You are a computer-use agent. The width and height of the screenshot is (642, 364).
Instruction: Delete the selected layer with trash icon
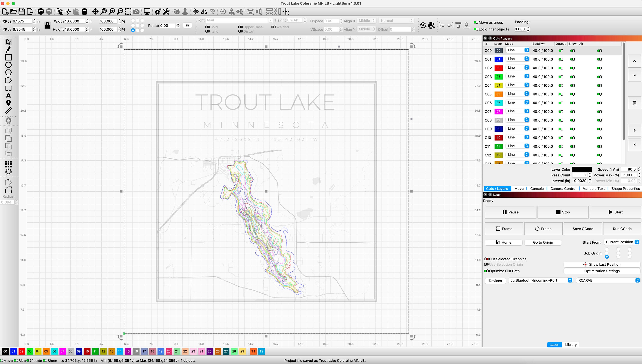coord(634,103)
